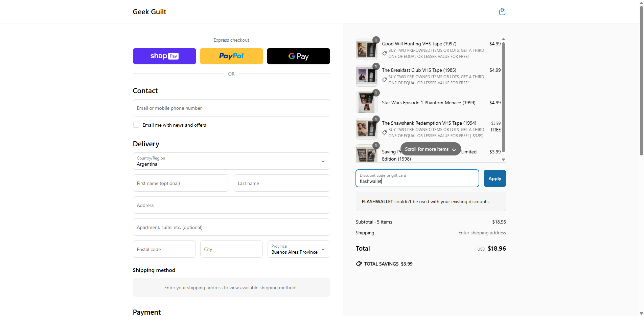Click the tag icon beside TOTAL SAVINGS
This screenshot has height=316, width=644.
pyautogui.click(x=359, y=264)
